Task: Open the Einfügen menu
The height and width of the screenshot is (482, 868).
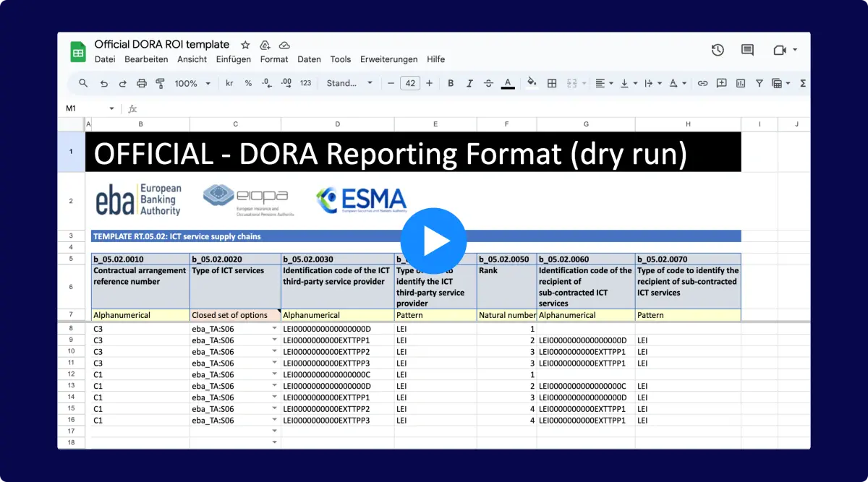Action: coord(233,59)
